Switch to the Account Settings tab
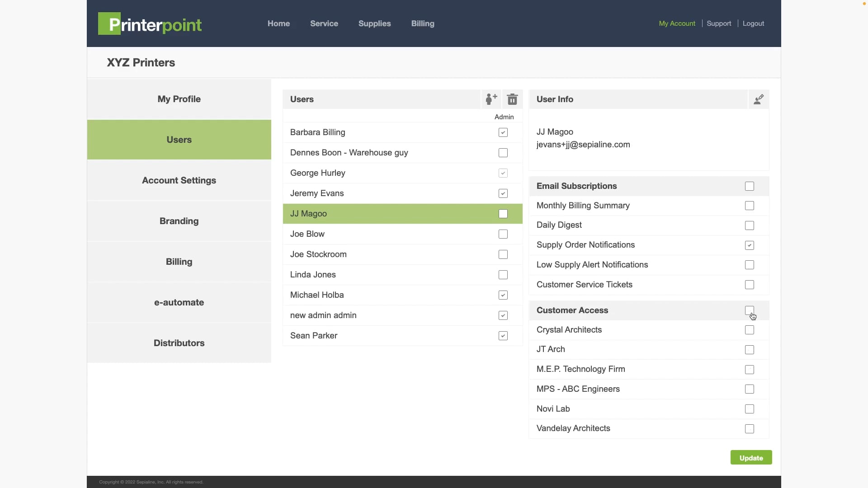Viewport: 868px width, 488px height. pyautogui.click(x=179, y=180)
